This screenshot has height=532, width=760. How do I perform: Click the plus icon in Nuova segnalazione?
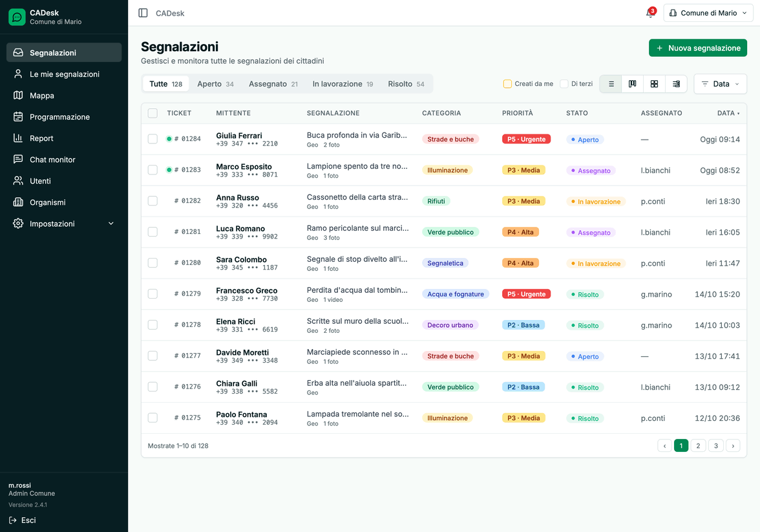(x=659, y=48)
